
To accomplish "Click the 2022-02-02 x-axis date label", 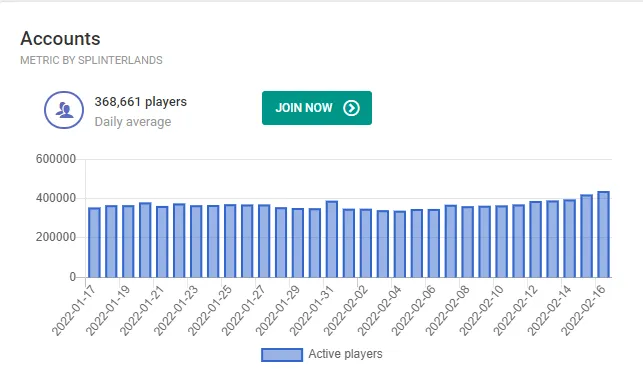I will pos(346,310).
